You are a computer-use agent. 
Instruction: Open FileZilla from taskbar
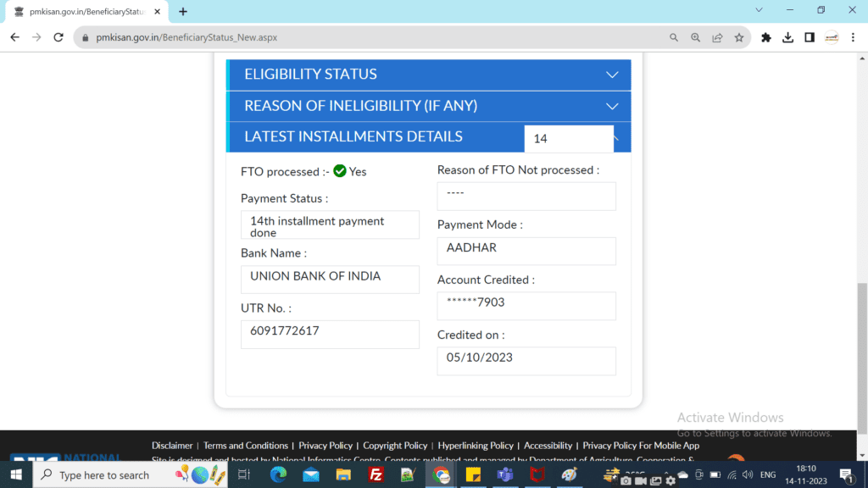point(376,474)
